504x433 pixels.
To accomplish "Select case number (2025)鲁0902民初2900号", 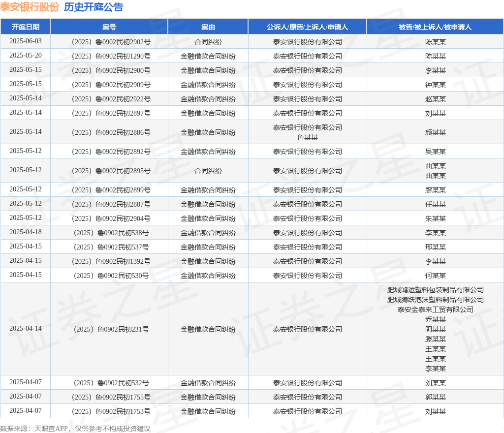I will [111, 70].
